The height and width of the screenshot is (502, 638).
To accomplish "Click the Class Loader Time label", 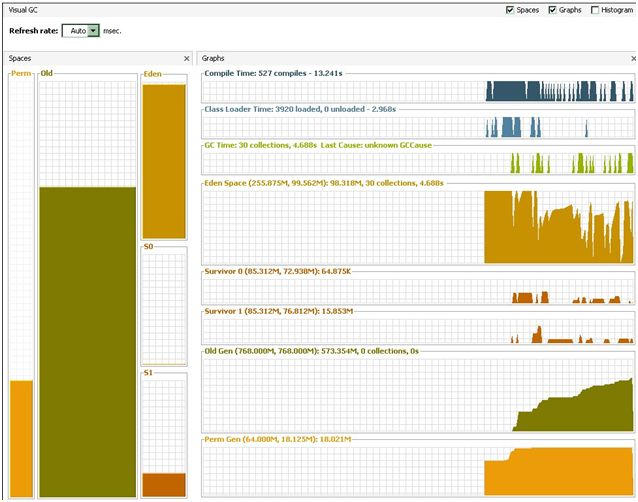I will pos(300,109).
